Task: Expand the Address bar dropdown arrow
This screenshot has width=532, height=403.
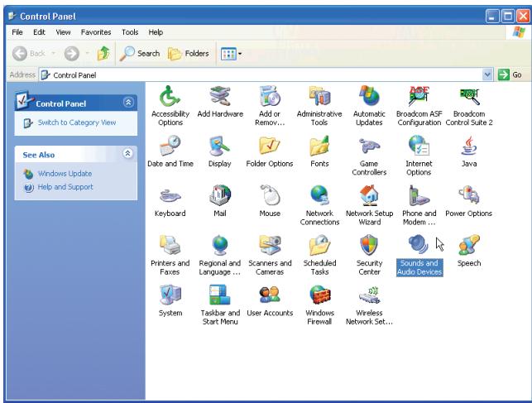Action: tap(487, 75)
